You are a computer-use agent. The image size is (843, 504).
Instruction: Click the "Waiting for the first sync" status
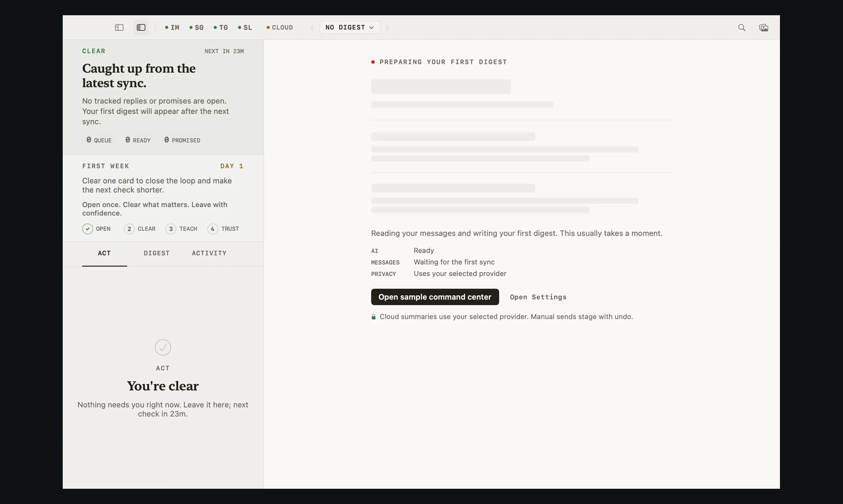tap(454, 262)
